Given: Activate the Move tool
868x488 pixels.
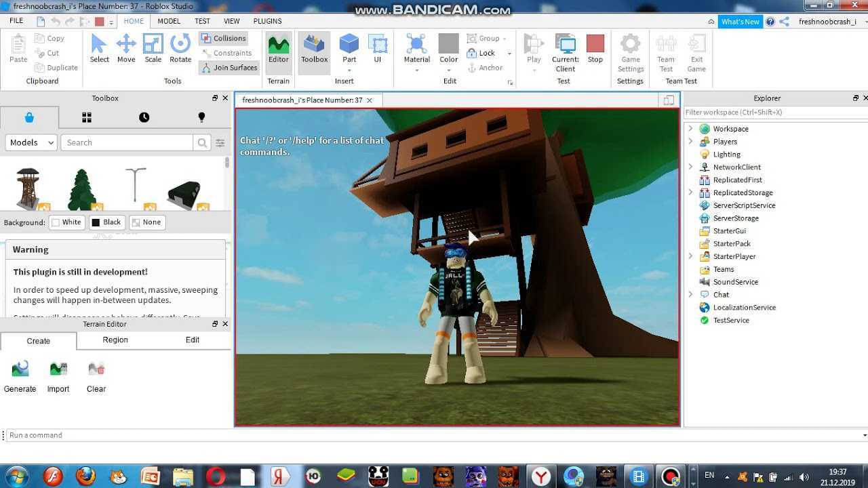Looking at the screenshot, I should (126, 49).
